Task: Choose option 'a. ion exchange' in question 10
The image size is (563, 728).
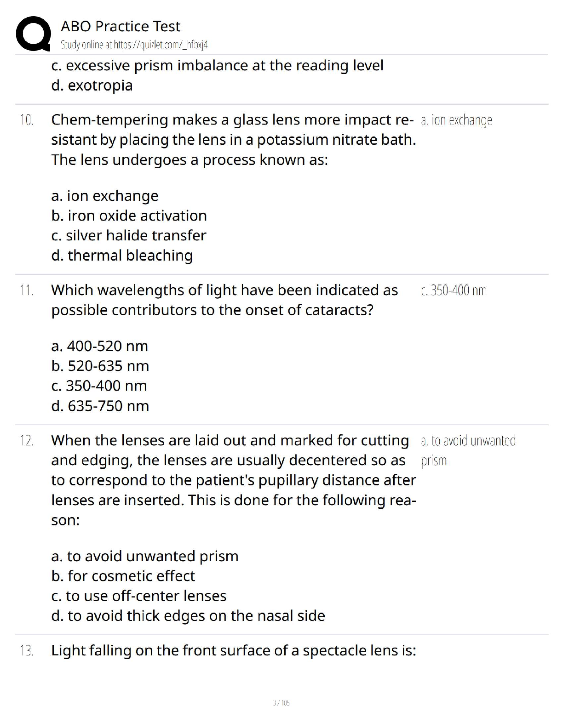Action: (105, 196)
